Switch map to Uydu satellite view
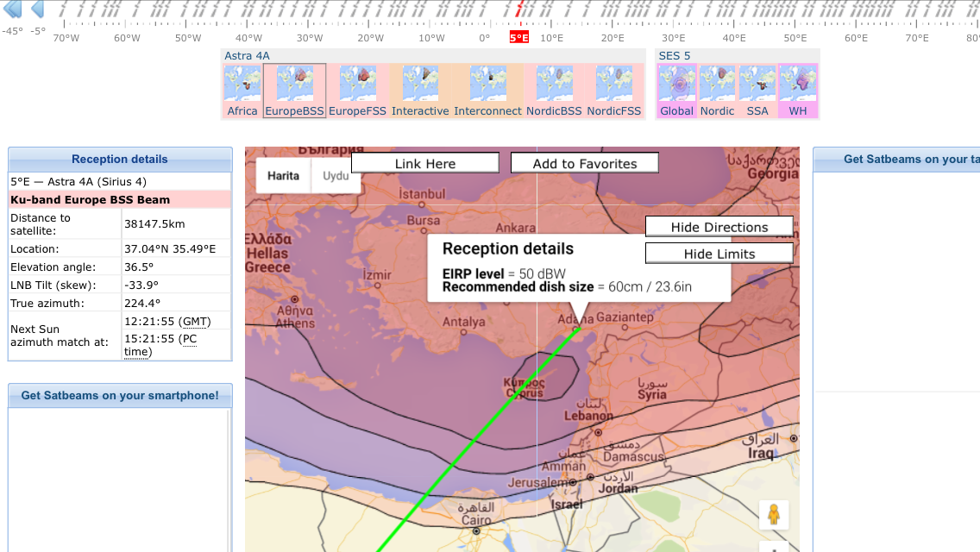Viewport: 980px width, 552px height. click(x=336, y=176)
